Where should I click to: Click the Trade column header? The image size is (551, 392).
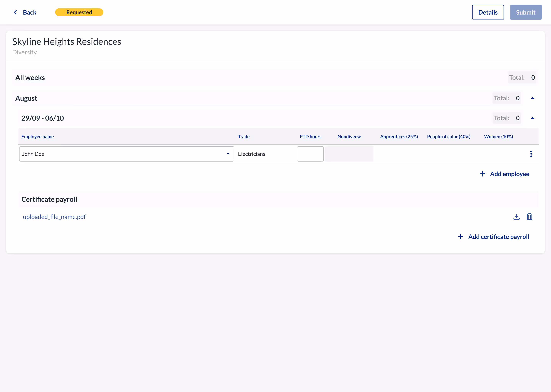click(x=244, y=136)
